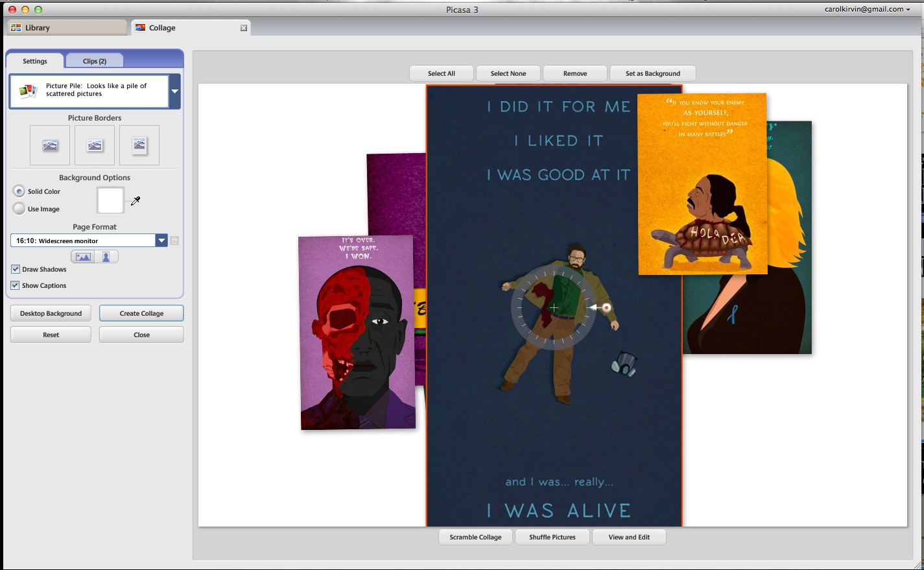924x570 pixels.
Task: Choose the no-border picture style icon
Action: tap(50, 145)
